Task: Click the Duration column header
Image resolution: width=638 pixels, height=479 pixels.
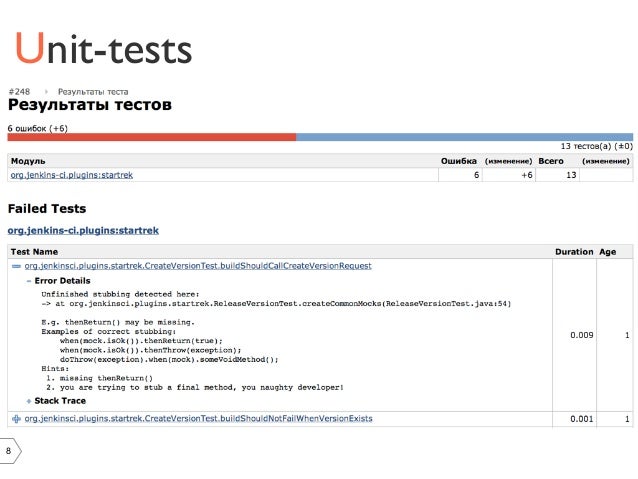Action: [573, 252]
